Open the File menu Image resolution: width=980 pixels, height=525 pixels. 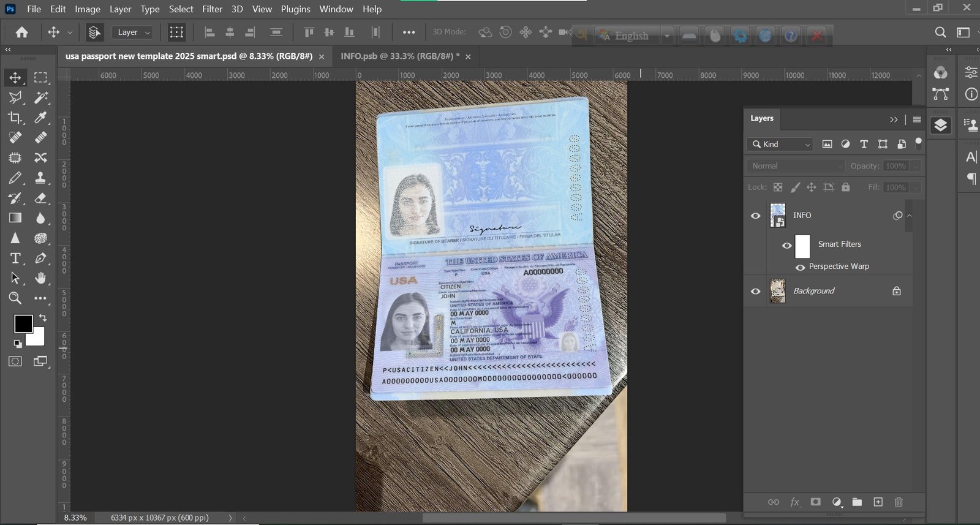point(34,9)
